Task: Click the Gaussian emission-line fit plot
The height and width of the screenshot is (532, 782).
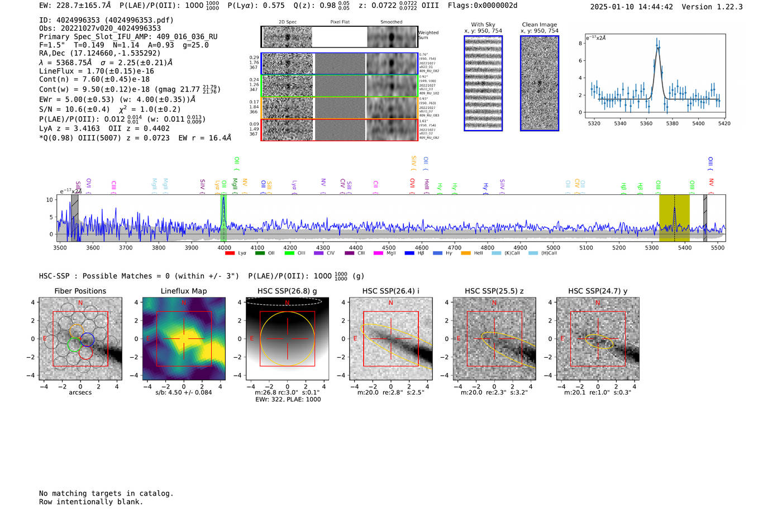Action: click(x=655, y=76)
